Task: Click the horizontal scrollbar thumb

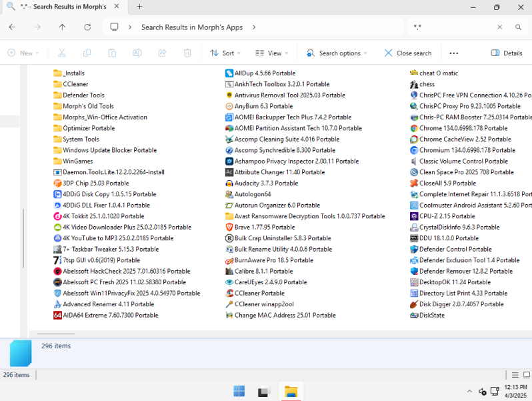Action: click(x=56, y=334)
